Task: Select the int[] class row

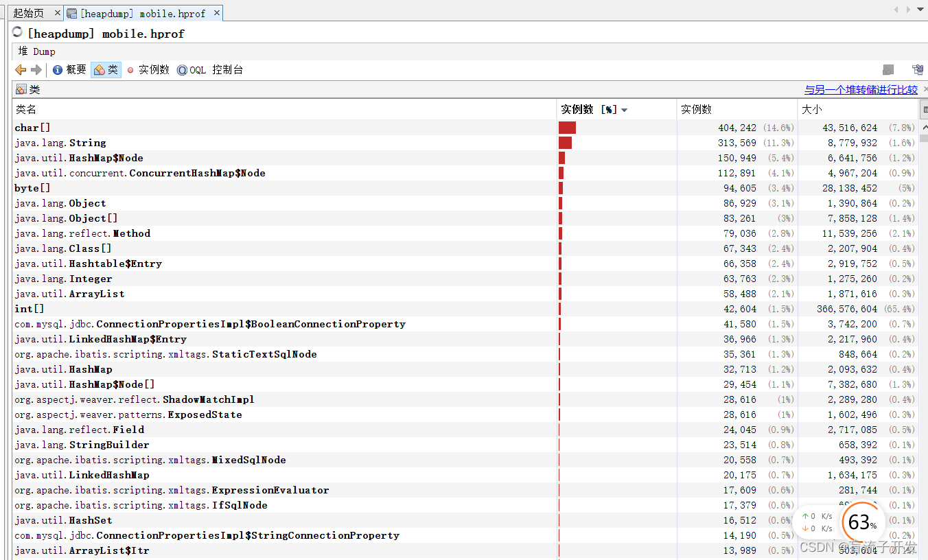Action: [x=465, y=309]
